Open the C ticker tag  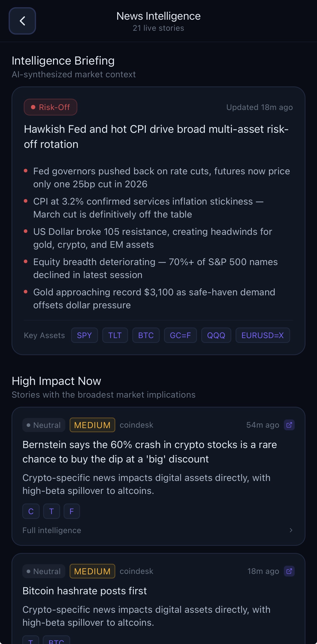pos(31,511)
